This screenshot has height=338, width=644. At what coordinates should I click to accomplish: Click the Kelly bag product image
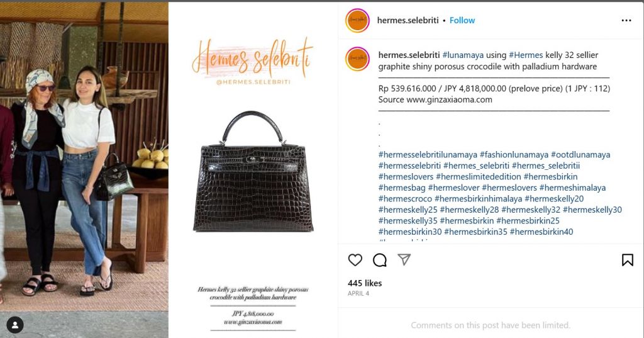tap(253, 171)
